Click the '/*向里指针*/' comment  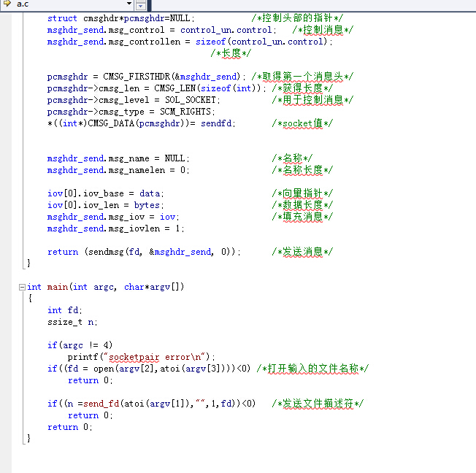pos(302,193)
